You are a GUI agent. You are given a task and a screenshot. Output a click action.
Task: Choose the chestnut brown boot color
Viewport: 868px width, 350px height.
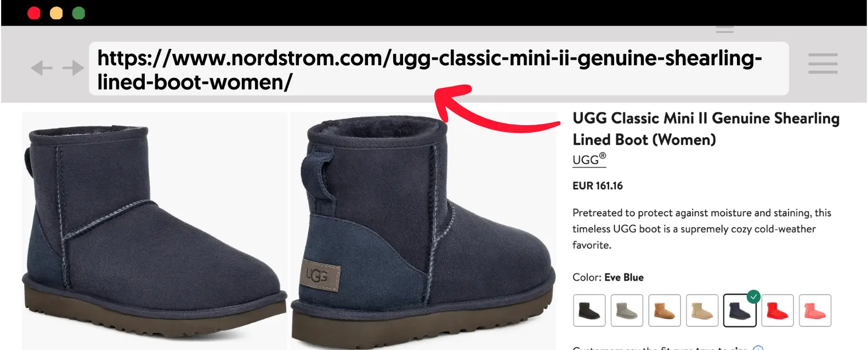665,311
